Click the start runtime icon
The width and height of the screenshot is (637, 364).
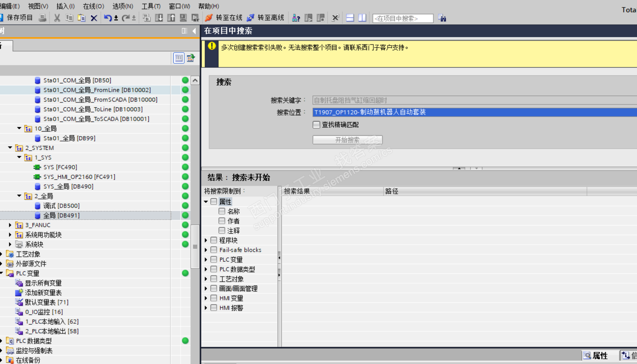(x=195, y=18)
